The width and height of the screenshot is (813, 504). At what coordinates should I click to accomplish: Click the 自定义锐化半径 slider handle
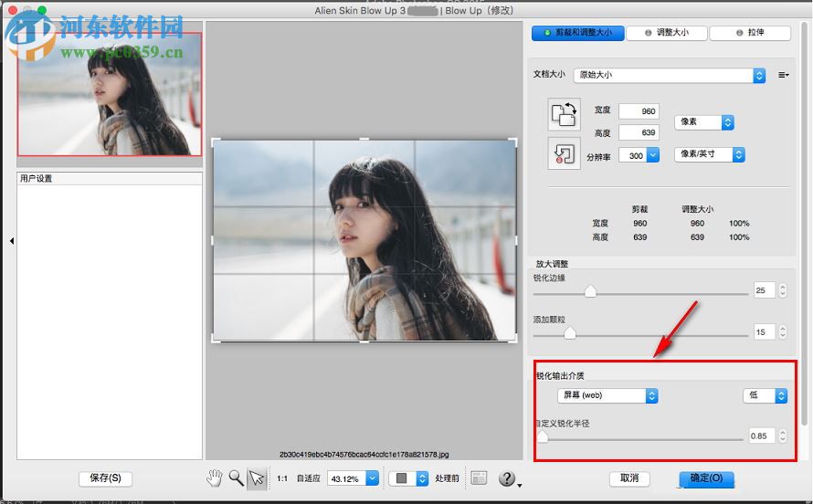(x=543, y=436)
